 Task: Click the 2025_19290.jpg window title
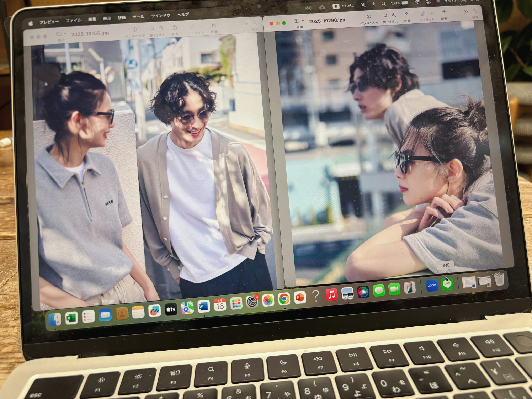[x=327, y=21]
